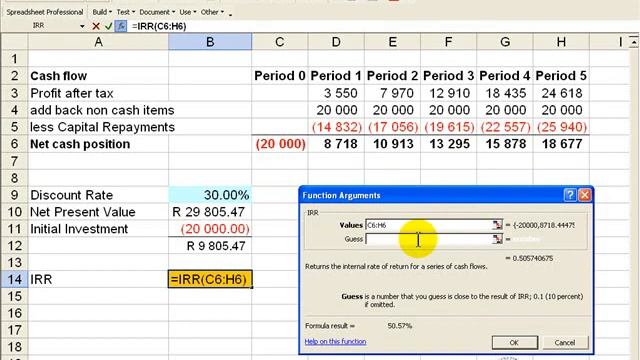Image resolution: width=640 pixels, height=360 pixels.
Task: Select row 9 header
Action: point(14,195)
